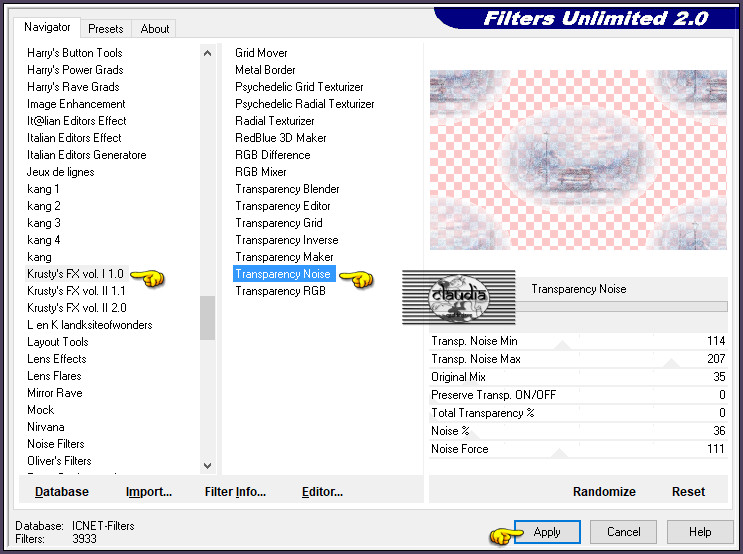Screen dimensions: 743x554
Task: Reset the filter parameters
Action: [x=689, y=492]
